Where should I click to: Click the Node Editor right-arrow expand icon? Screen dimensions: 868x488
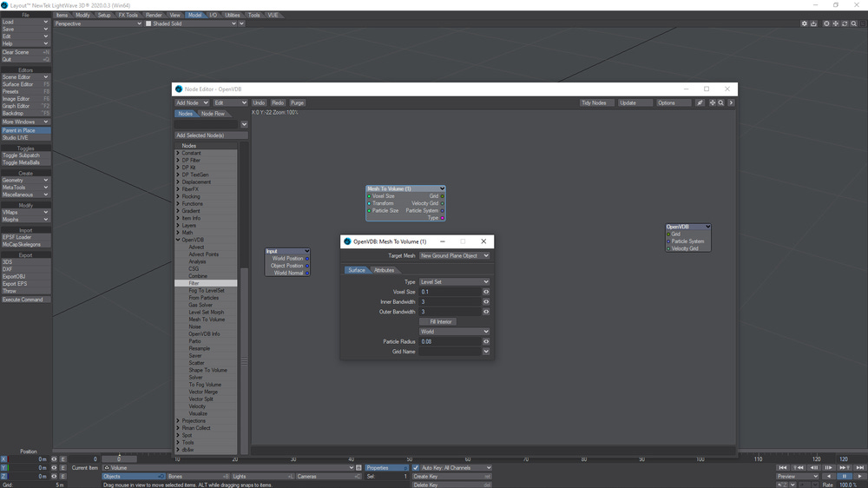coord(731,103)
